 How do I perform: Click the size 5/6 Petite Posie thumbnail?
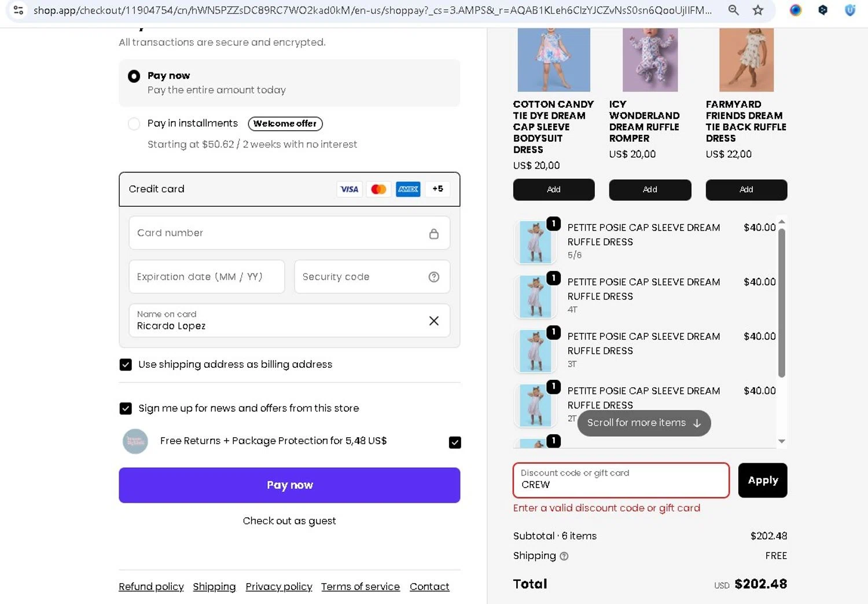coord(535,242)
